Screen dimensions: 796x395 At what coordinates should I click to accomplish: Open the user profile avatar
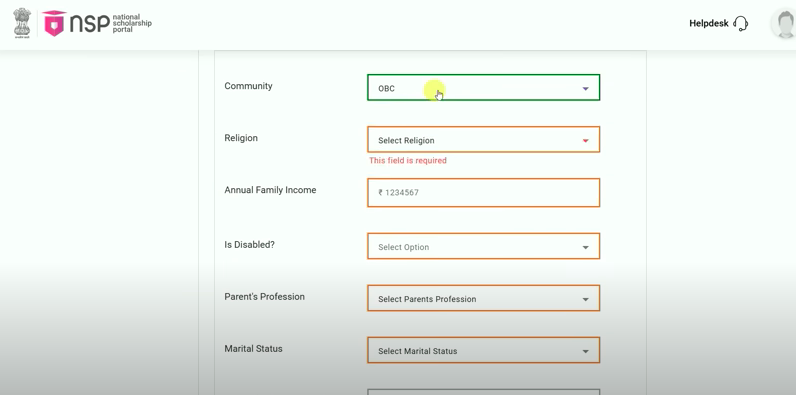pyautogui.click(x=785, y=24)
